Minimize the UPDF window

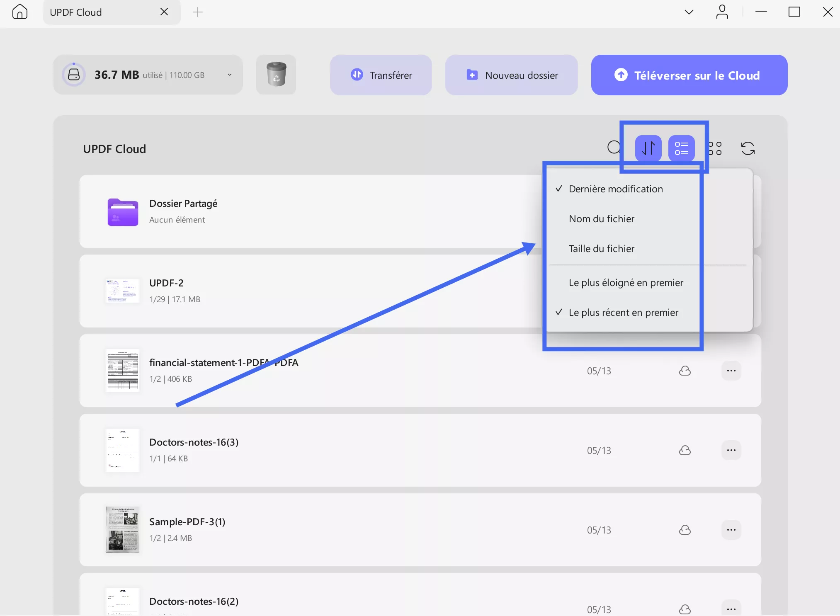click(761, 12)
